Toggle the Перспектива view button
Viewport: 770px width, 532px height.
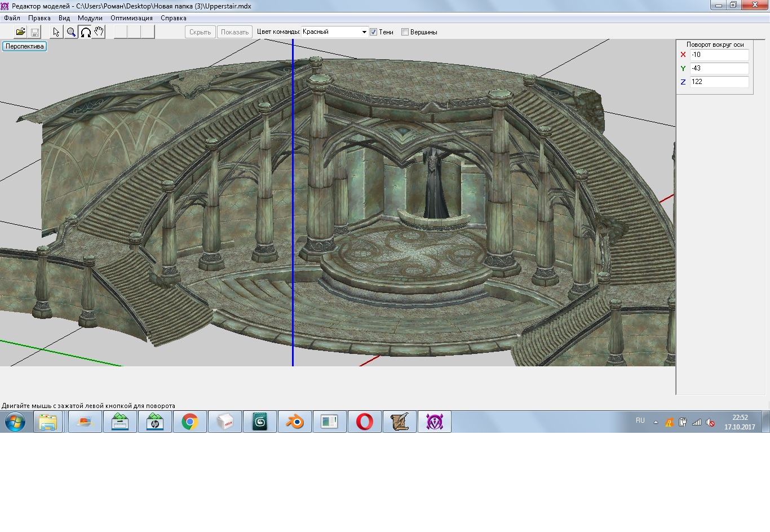tap(25, 46)
